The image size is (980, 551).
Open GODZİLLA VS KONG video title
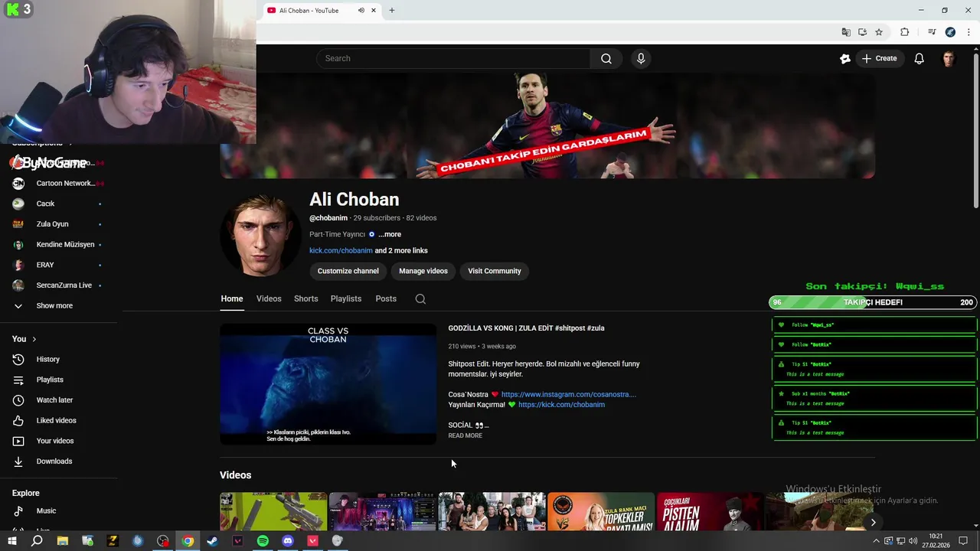click(x=526, y=328)
